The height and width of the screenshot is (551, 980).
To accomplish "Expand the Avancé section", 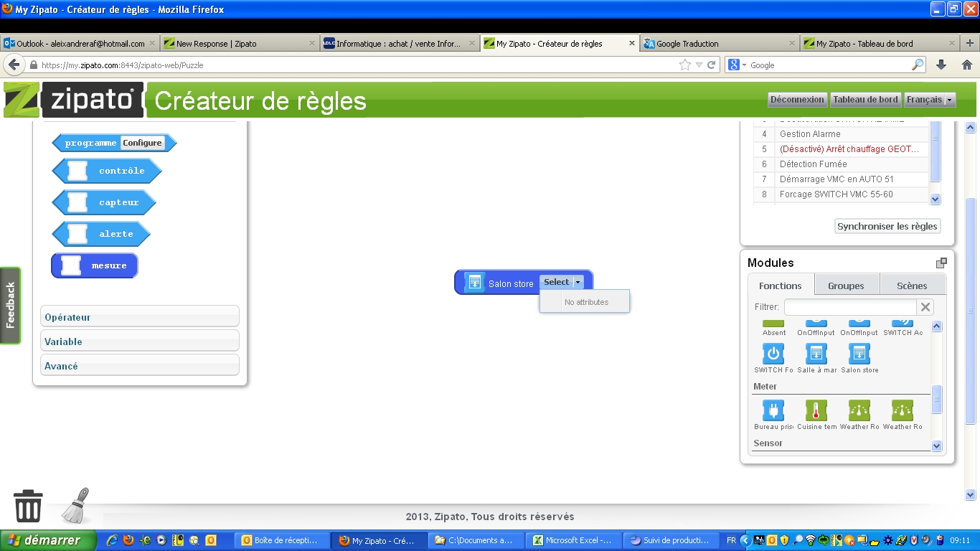I will pos(140,366).
